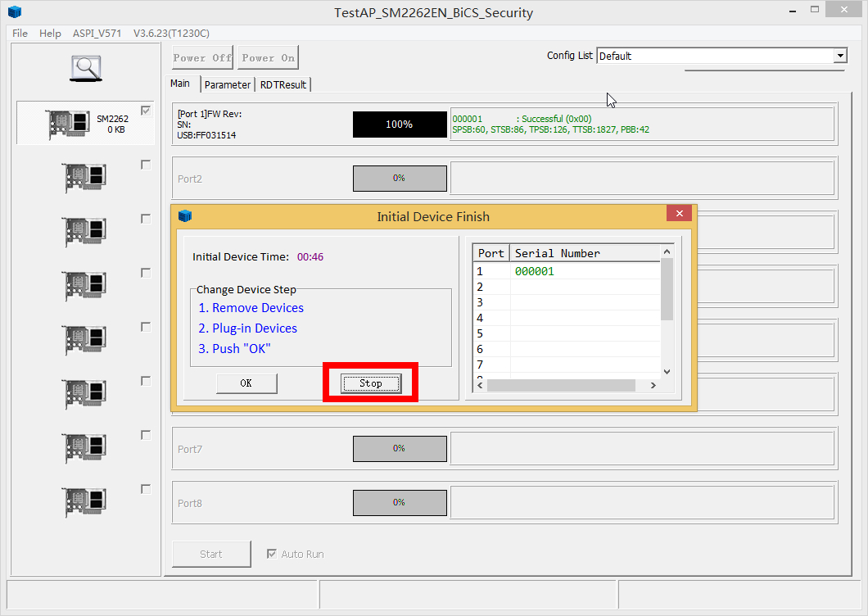Select the second port SSD card icon
The width and height of the screenshot is (868, 616).
[84, 177]
